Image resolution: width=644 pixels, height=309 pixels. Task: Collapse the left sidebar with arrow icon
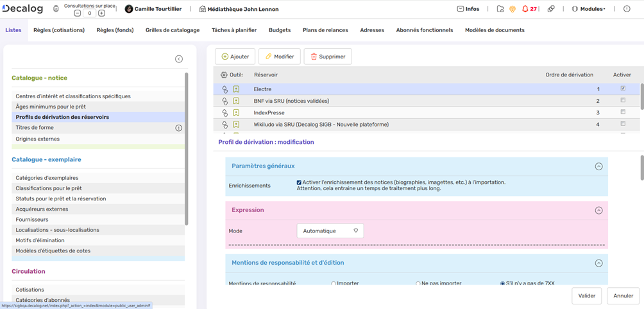(179, 59)
